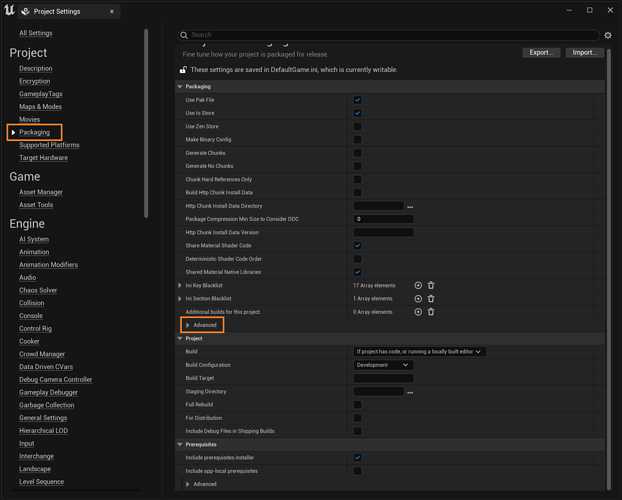
Task: Click the settings gear next to search
Action: 608,35
